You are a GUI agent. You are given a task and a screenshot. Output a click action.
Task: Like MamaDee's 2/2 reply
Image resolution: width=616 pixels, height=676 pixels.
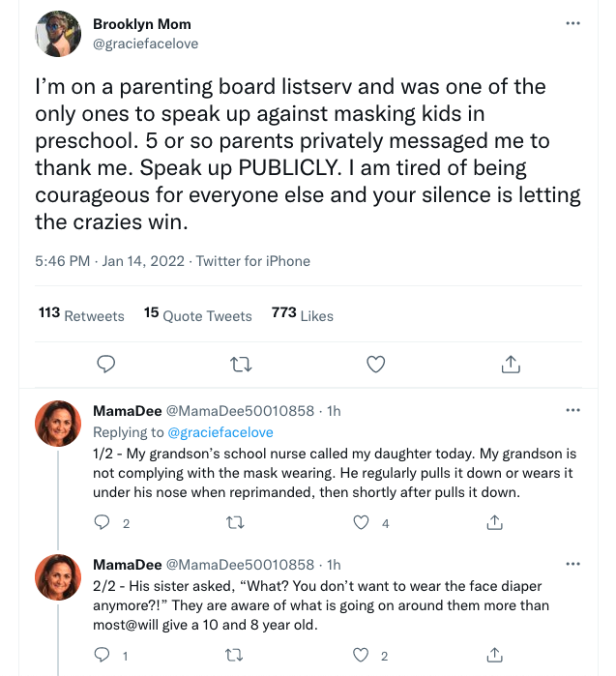pos(362,656)
